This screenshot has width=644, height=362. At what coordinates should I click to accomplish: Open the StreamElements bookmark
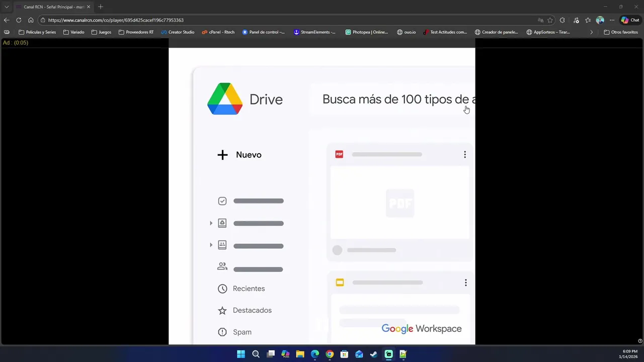[314, 32]
